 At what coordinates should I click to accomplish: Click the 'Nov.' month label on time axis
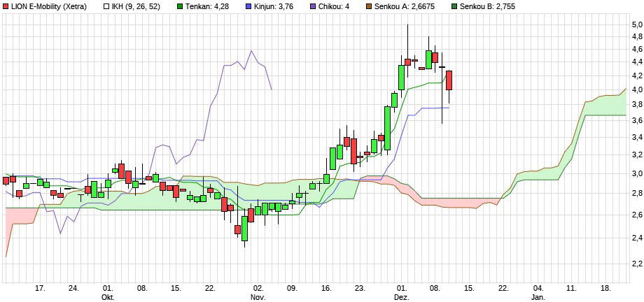258,296
